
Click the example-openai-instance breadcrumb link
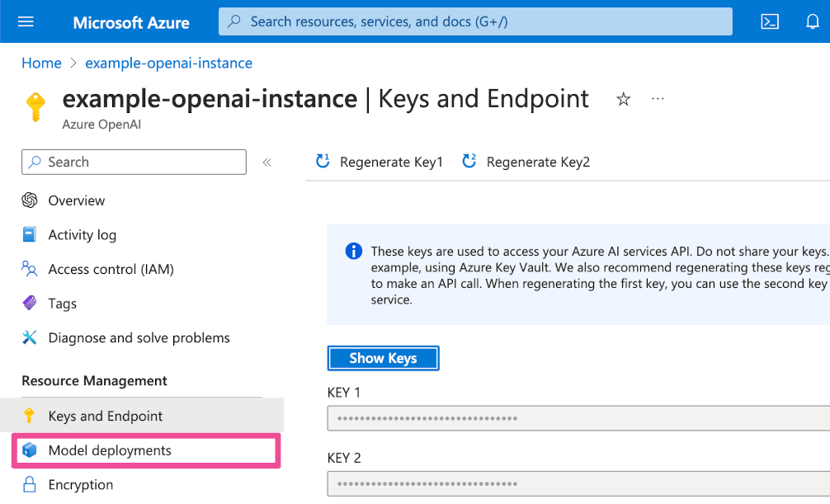(x=168, y=63)
